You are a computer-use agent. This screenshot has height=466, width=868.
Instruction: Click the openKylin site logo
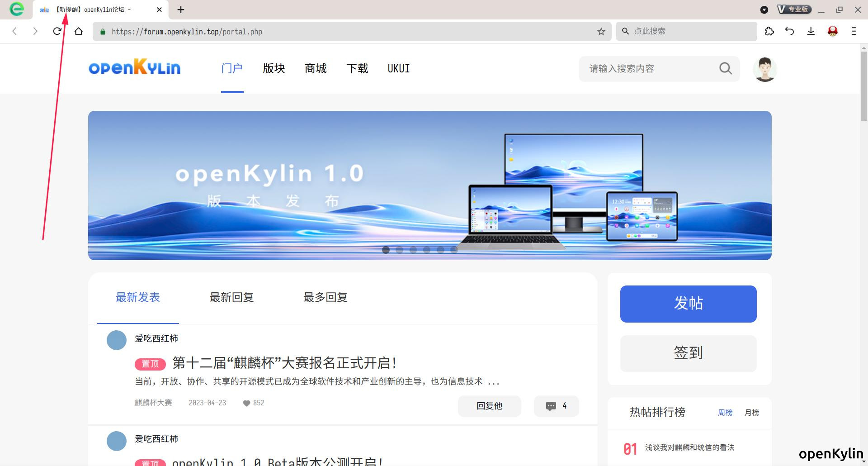134,67
